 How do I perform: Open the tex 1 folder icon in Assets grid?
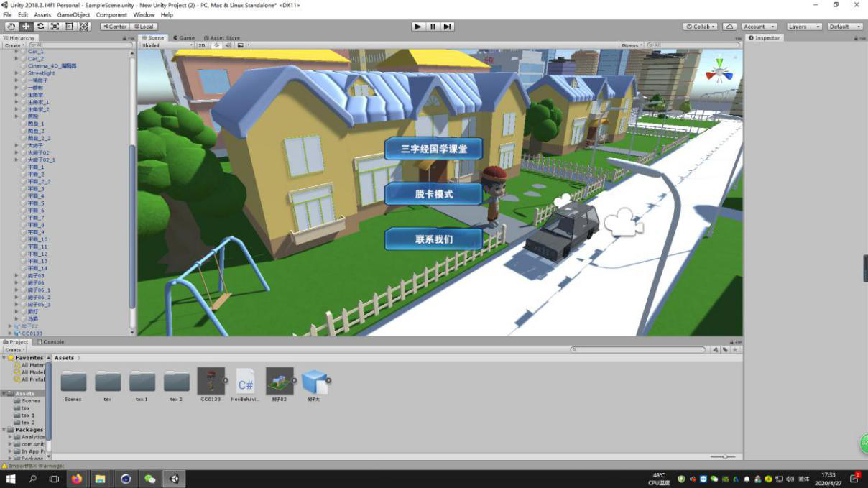(142, 381)
